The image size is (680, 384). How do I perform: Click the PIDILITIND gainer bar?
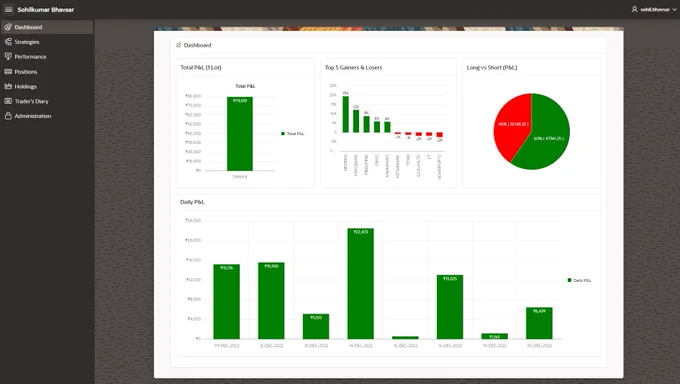[x=366, y=124]
